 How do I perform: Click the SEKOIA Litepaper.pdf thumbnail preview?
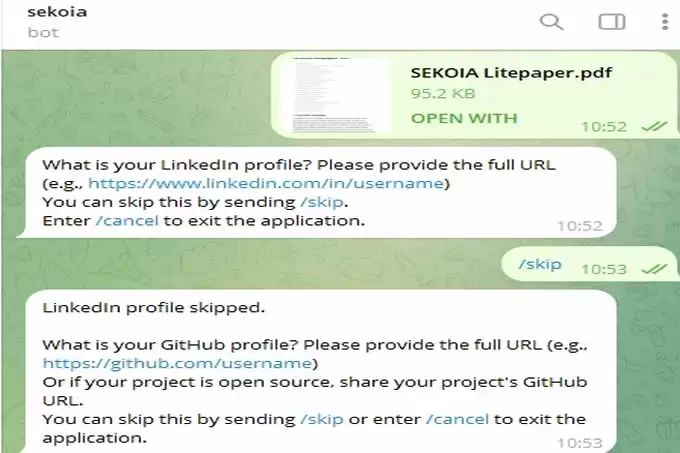pyautogui.click(x=333, y=95)
